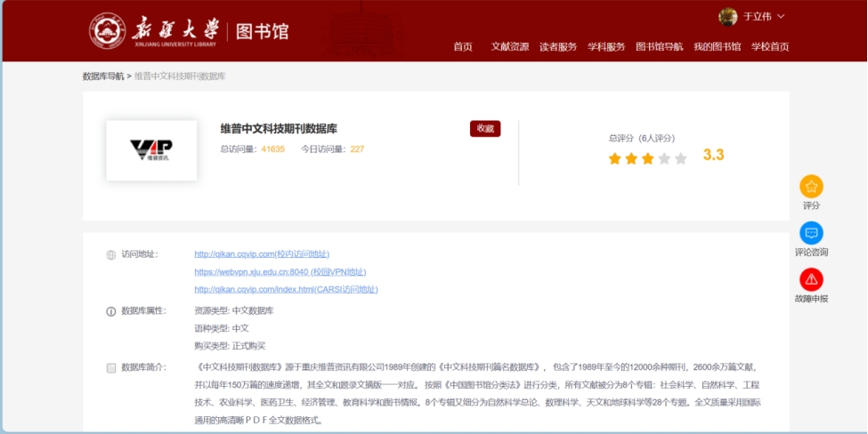Open the 读者服务 menu
Image resolution: width=868 pixels, height=434 pixels.
coord(558,47)
